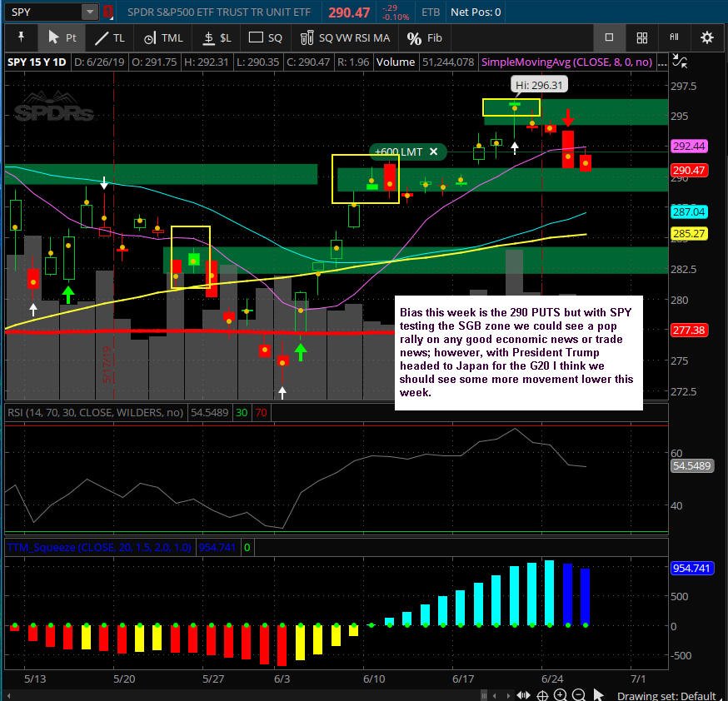728x701 pixels.
Task: Choose the TML time level tool
Action: coord(163,38)
